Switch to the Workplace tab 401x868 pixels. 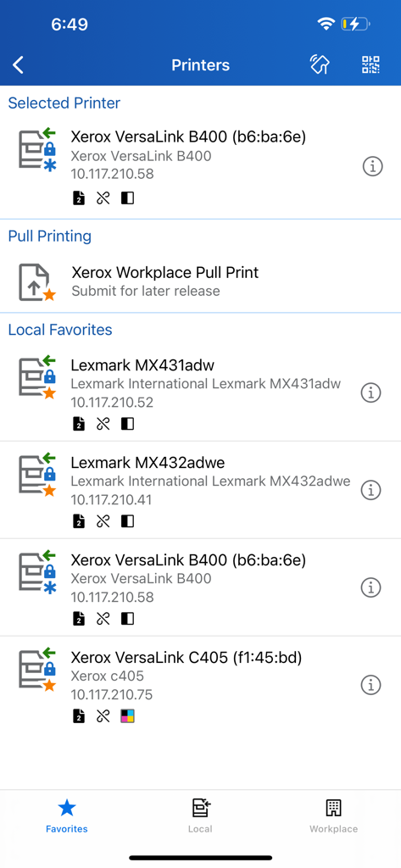333,816
